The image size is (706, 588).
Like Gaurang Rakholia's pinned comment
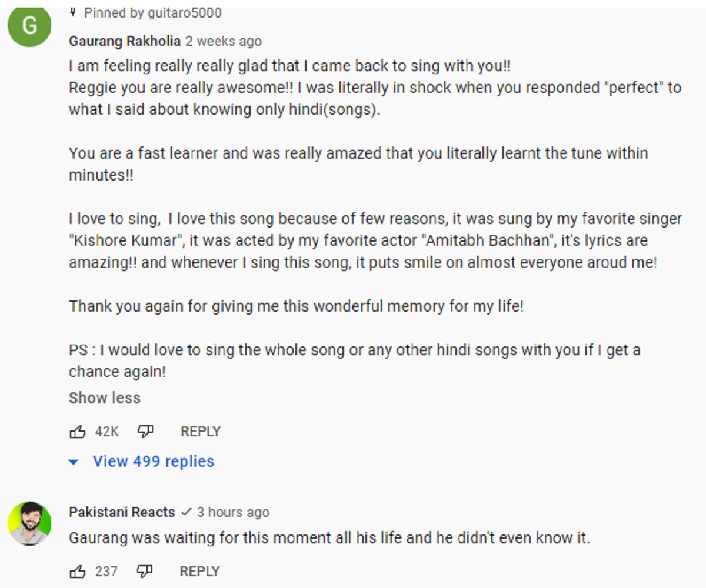pyautogui.click(x=78, y=432)
